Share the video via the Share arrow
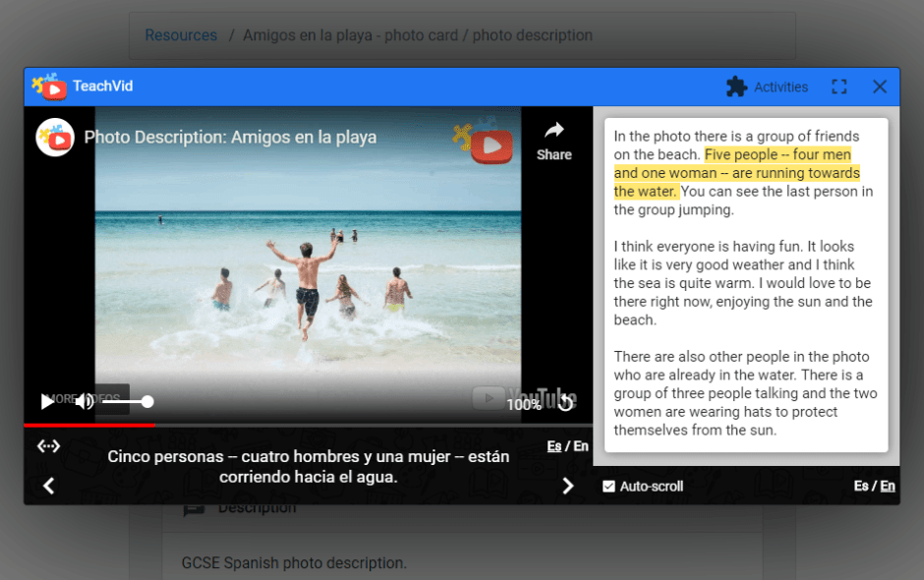This screenshot has width=924, height=580. click(x=554, y=140)
